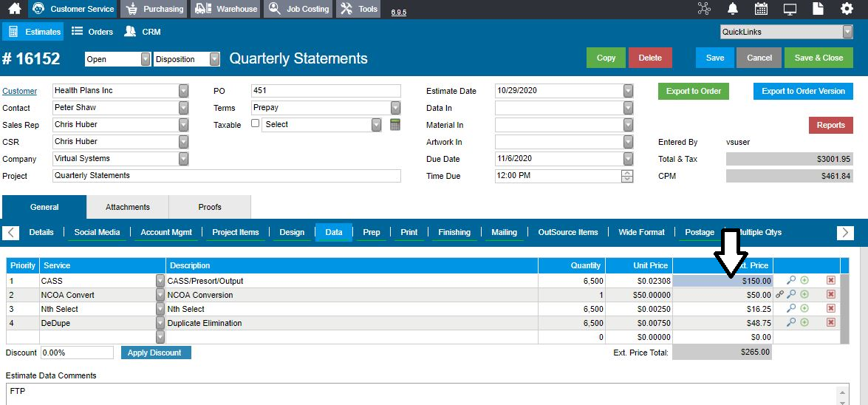Viewport: 868px width, 405px height.
Task: Click green plus icon on DeDupe row
Action: pos(804,322)
